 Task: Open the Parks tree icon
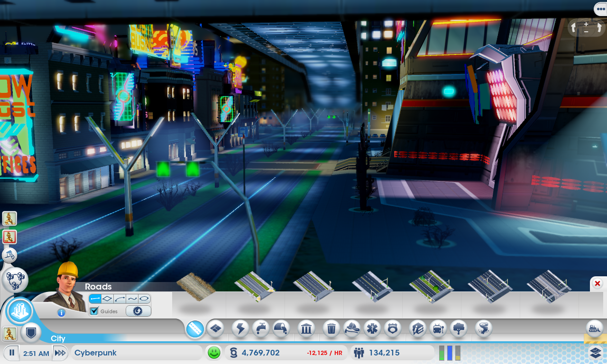click(x=459, y=328)
